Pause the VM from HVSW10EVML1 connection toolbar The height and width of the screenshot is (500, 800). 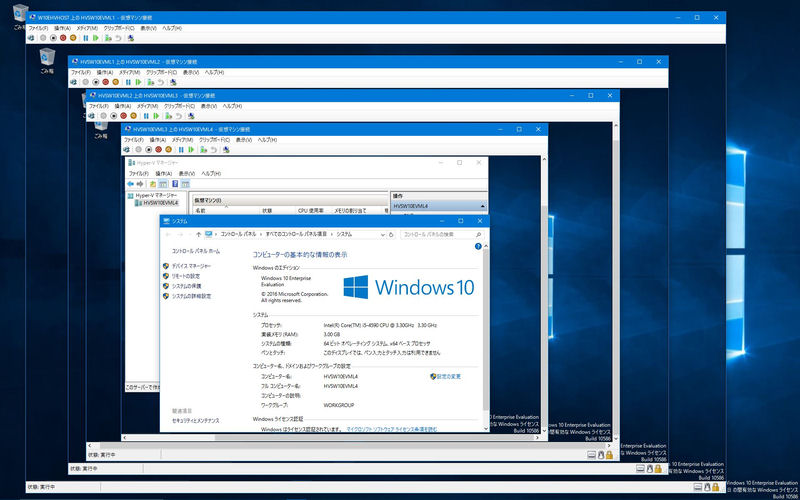tap(86, 38)
